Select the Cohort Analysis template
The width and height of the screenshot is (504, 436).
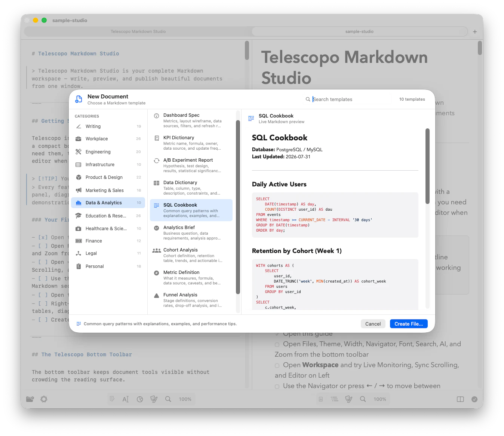191,255
